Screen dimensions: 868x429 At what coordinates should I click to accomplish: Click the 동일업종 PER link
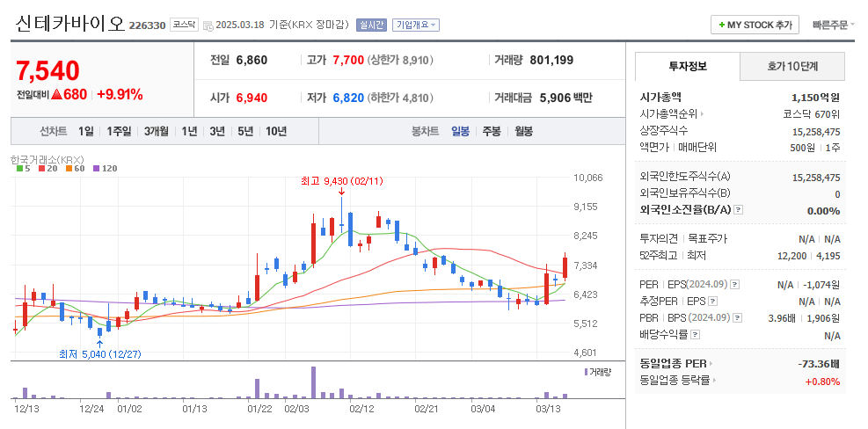[673, 364]
